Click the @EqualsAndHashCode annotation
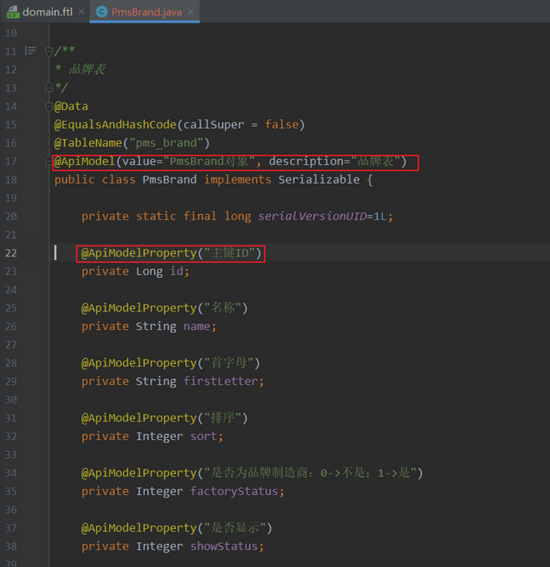Viewport: 550px width, 567px height. click(x=115, y=125)
